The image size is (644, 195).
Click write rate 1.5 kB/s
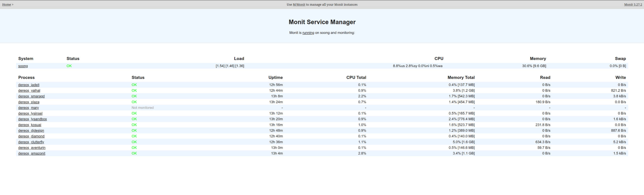(619, 153)
